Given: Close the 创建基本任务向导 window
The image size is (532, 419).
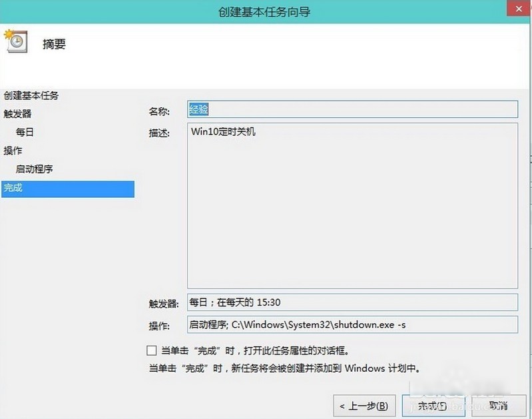Looking at the screenshot, I should coord(519,9).
